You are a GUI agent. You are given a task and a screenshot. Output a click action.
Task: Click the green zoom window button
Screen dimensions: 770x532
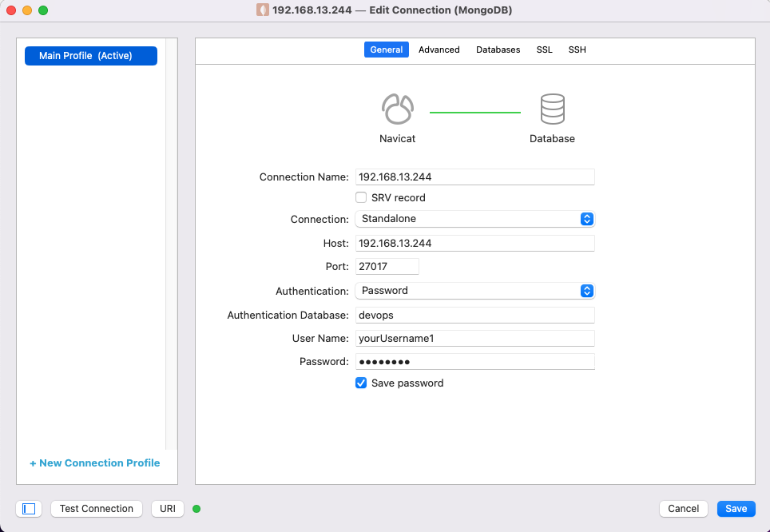43,10
